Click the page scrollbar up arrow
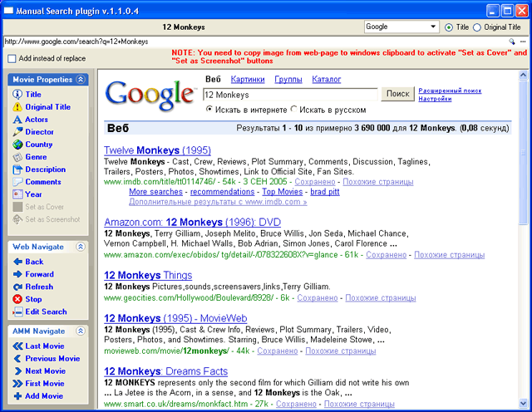Image resolution: width=532 pixels, height=412 pixels. pos(523,75)
